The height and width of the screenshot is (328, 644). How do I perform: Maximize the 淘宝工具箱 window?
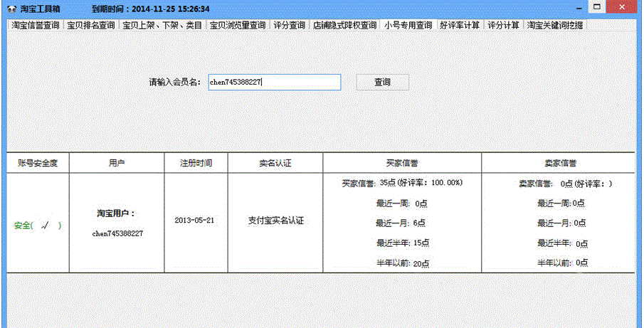(597, 7)
